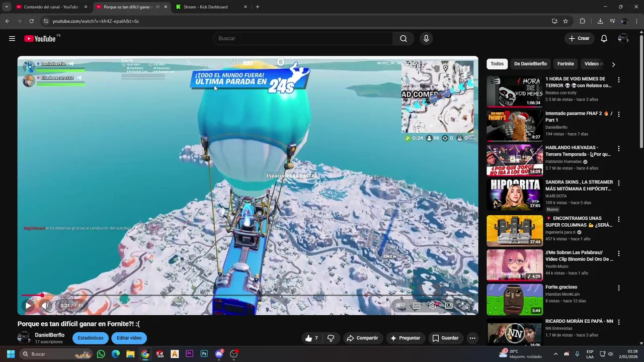Save the video with Guardar
This screenshot has width=644, height=362.
445,338
